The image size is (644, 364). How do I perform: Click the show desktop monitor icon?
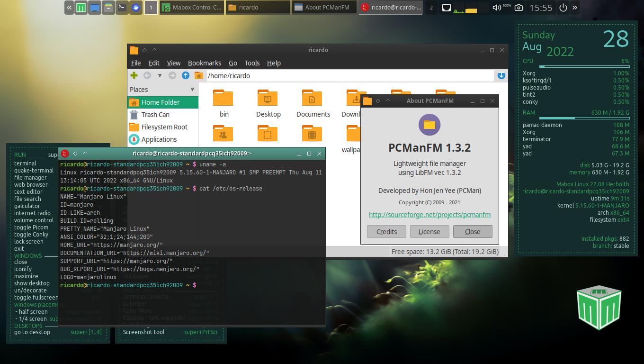[x=95, y=8]
